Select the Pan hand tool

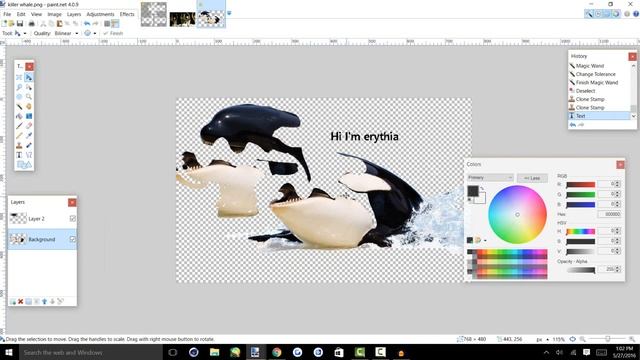[x=29, y=107]
